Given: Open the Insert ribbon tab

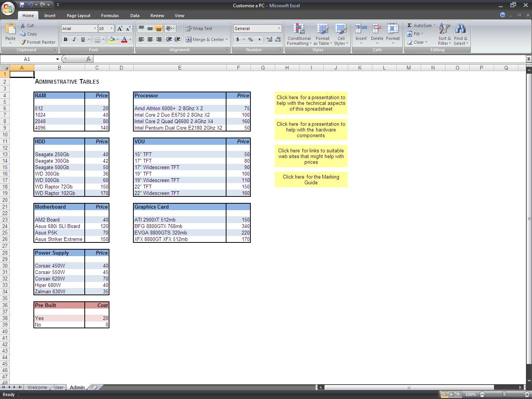Looking at the screenshot, I should point(50,16).
